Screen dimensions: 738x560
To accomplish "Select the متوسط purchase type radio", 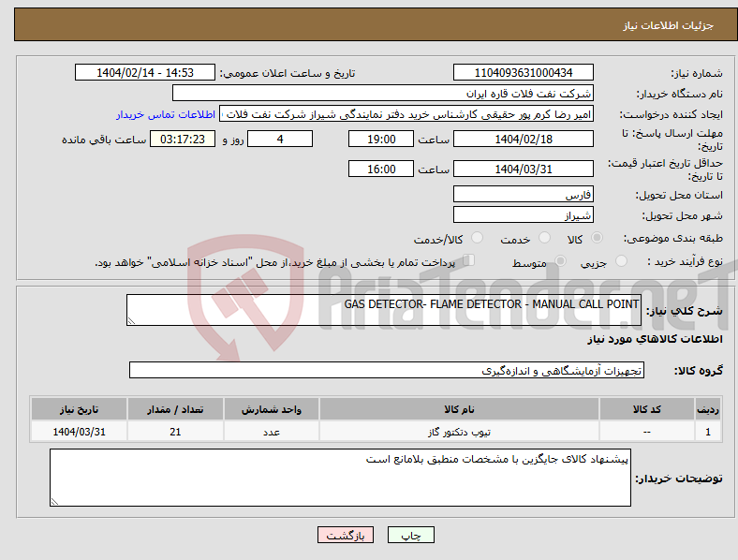I will pyautogui.click(x=560, y=260).
